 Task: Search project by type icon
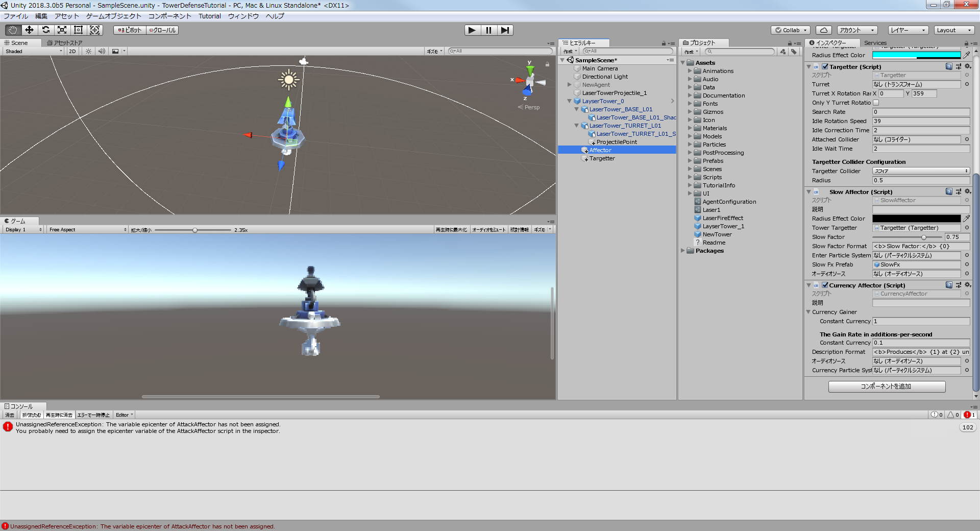[x=783, y=52]
